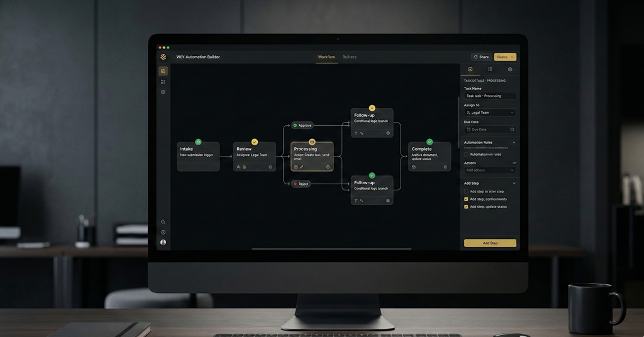644x337 pixels.
Task: Click the circle action icon on Complete node
Action: coord(446,167)
